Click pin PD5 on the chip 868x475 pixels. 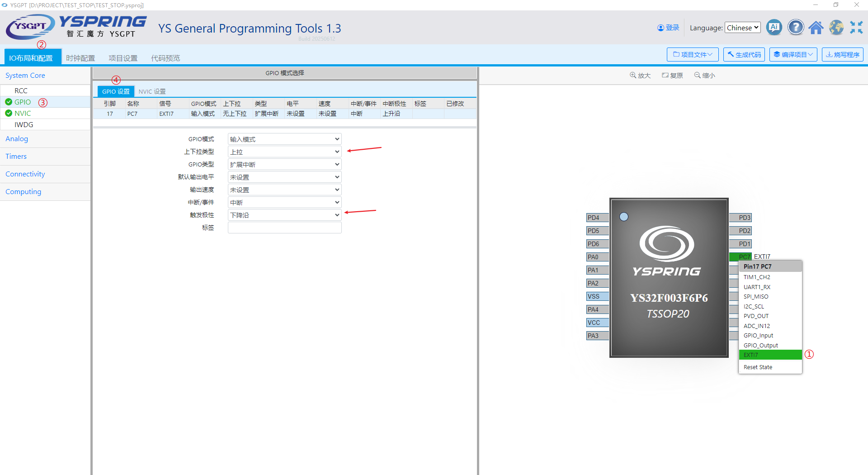(597, 231)
